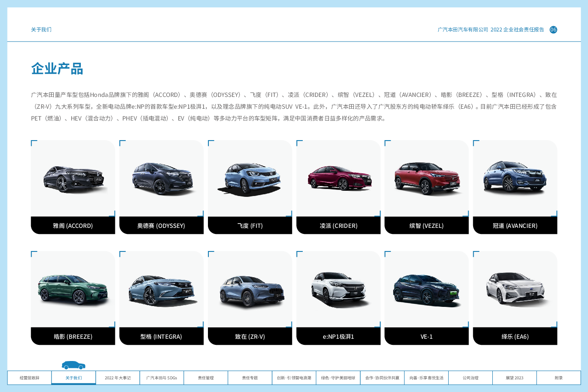
Task: Select the red Vezel car image
Action: pos(427,178)
